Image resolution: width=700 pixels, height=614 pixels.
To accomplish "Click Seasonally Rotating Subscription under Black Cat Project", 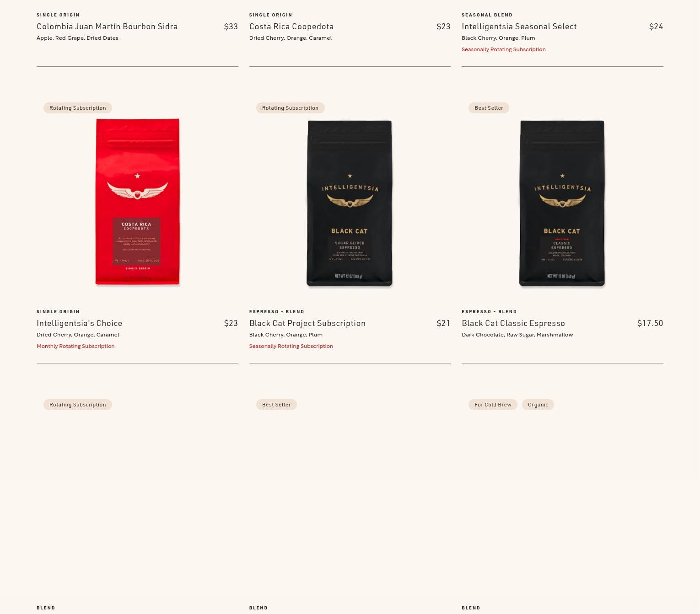I will click(291, 346).
